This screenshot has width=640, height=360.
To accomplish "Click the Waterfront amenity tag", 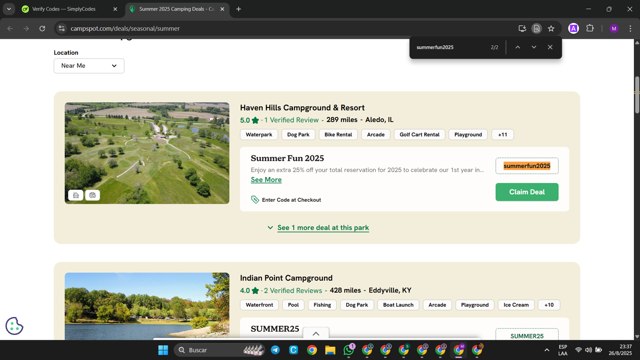I will [259, 305].
